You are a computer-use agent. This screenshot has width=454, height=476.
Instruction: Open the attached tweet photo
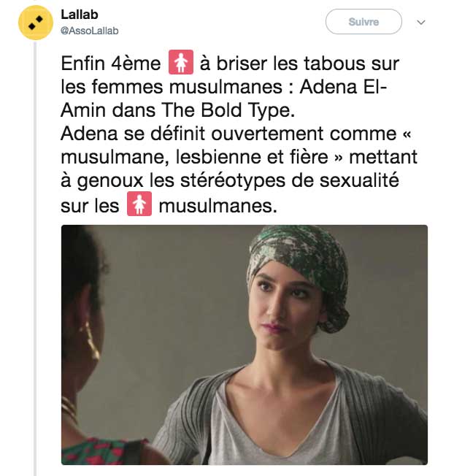click(x=244, y=345)
